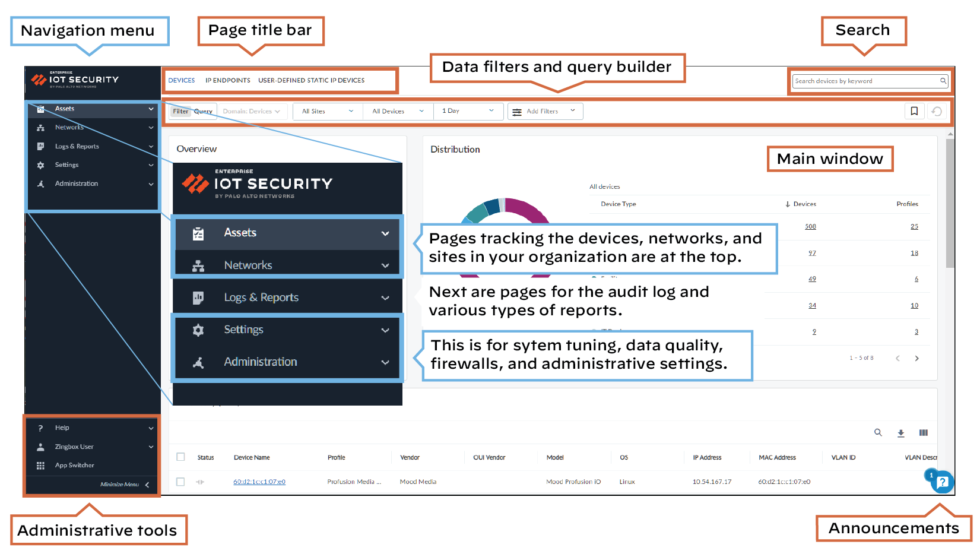980x557 pixels.
Task: Expand the Zingbox User menu chevron
Action: coord(151,447)
